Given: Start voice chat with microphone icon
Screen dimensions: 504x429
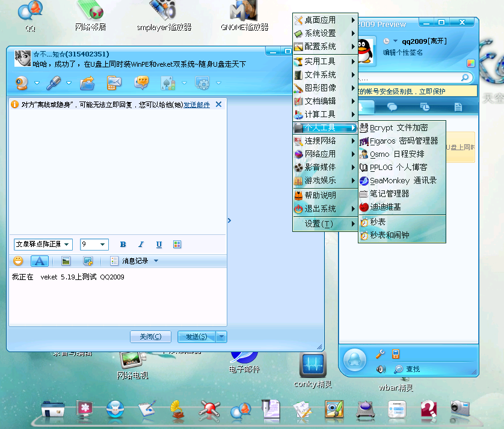Looking at the screenshot, I should coord(54,83).
